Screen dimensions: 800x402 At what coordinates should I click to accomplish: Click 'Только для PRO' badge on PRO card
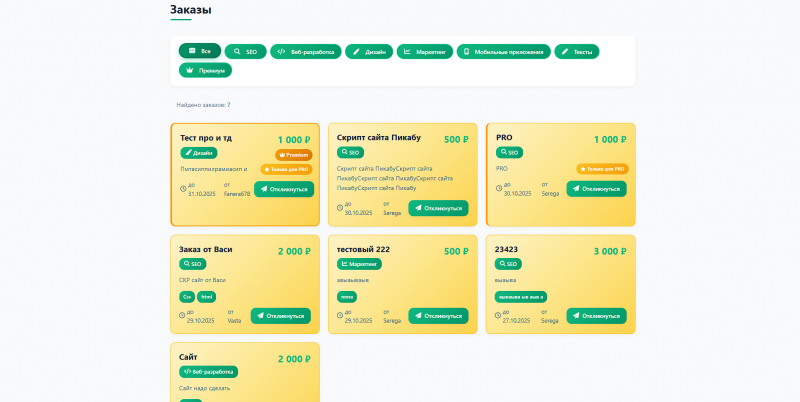603,169
